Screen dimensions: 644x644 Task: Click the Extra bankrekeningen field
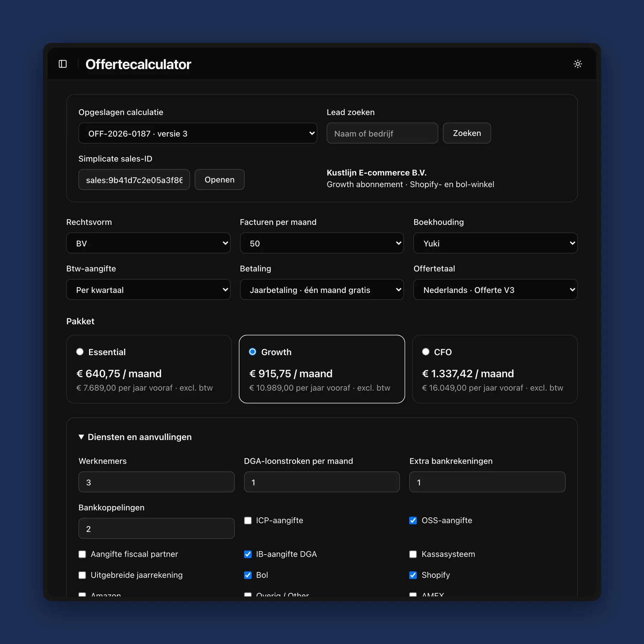click(487, 482)
